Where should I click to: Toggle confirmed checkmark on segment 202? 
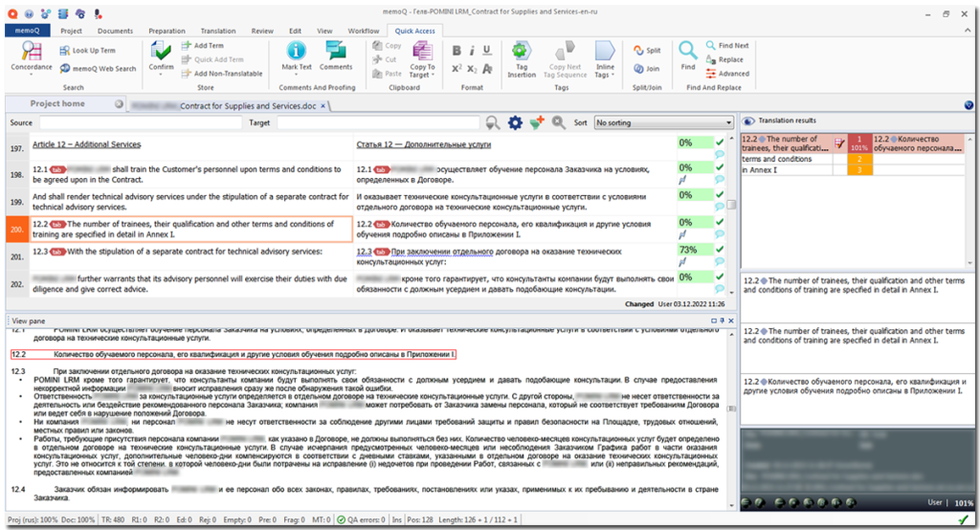click(720, 276)
